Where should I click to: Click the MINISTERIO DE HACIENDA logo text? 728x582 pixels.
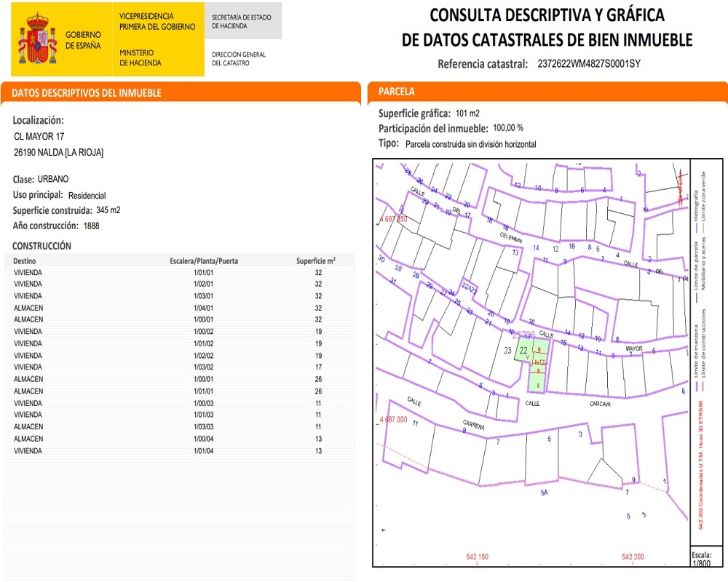pos(141,57)
